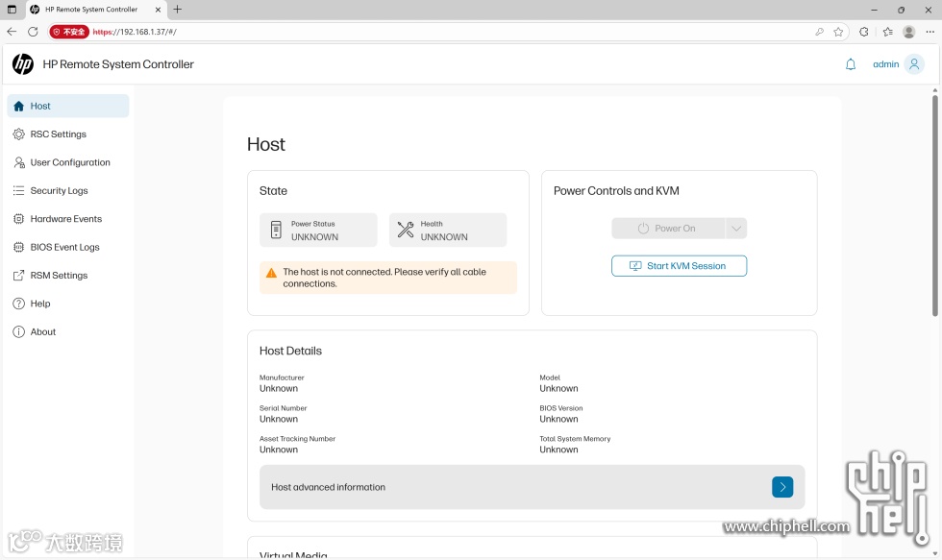Open browser settings and more menu
The height and width of the screenshot is (560, 942).
point(930,32)
